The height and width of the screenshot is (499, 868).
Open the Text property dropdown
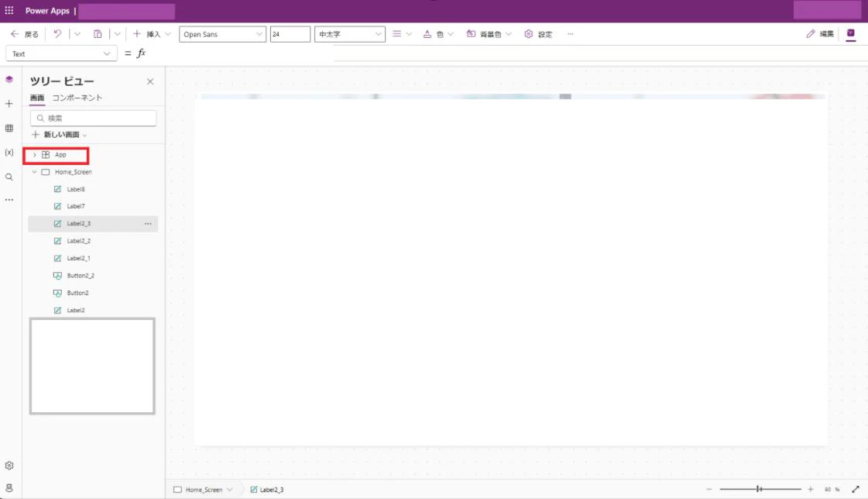61,53
